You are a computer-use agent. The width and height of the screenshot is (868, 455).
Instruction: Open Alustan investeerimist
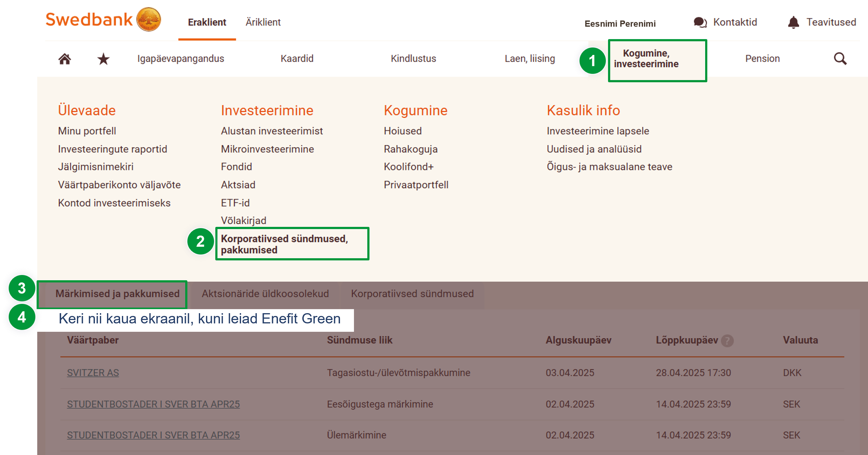[x=271, y=131]
